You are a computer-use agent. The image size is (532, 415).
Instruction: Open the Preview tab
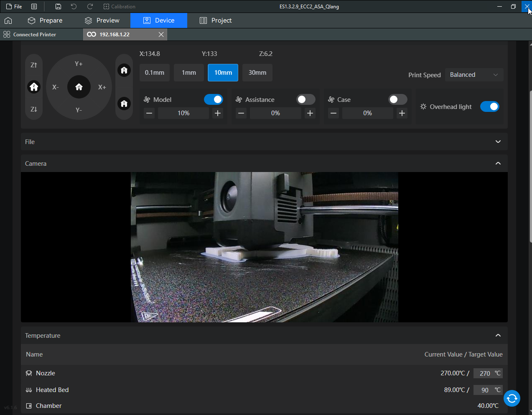coord(102,20)
